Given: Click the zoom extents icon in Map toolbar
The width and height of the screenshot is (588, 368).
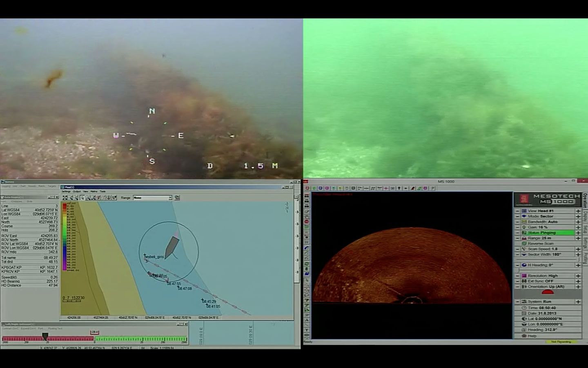Looking at the screenshot, I should pyautogui.click(x=65, y=197).
